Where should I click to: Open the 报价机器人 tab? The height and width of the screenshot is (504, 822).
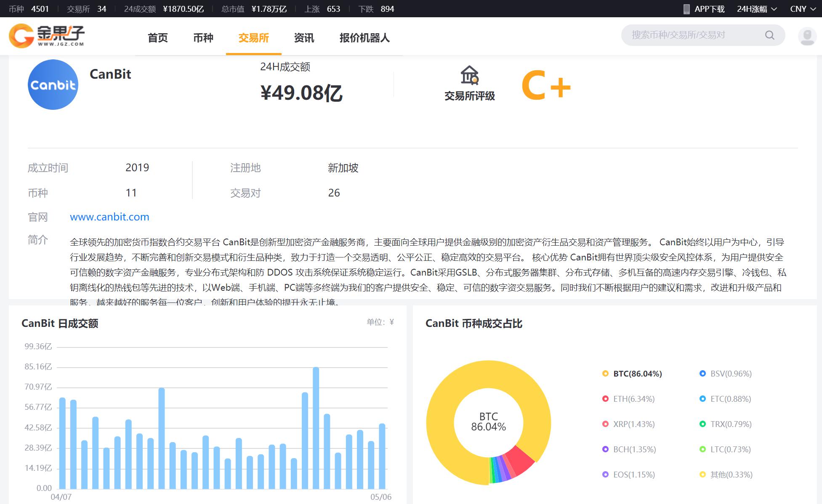364,38
